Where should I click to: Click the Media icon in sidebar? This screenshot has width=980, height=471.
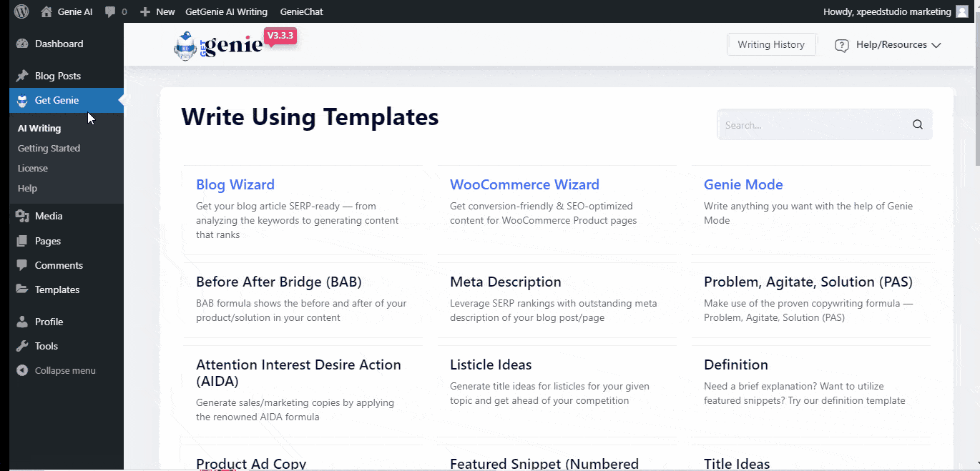click(22, 216)
